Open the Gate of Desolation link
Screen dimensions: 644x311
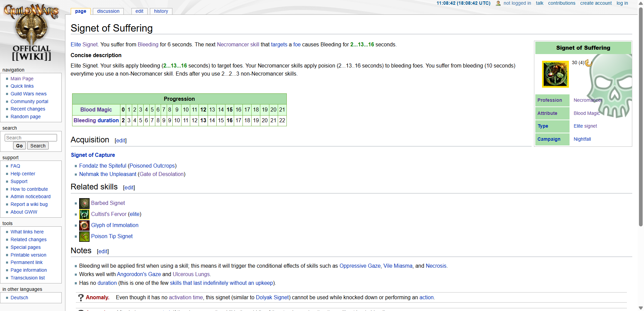(x=162, y=174)
